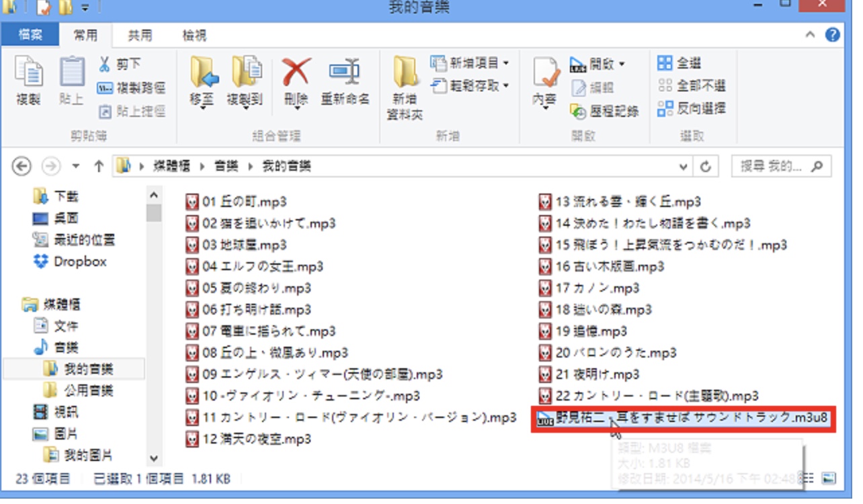Switch to the 常用 (Home) tab
This screenshot has height=504, width=863.
85,35
